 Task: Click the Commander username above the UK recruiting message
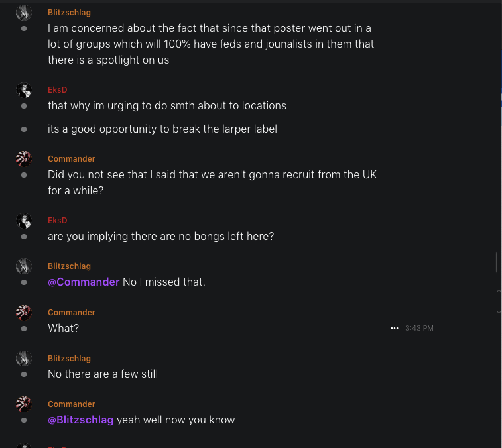click(72, 159)
